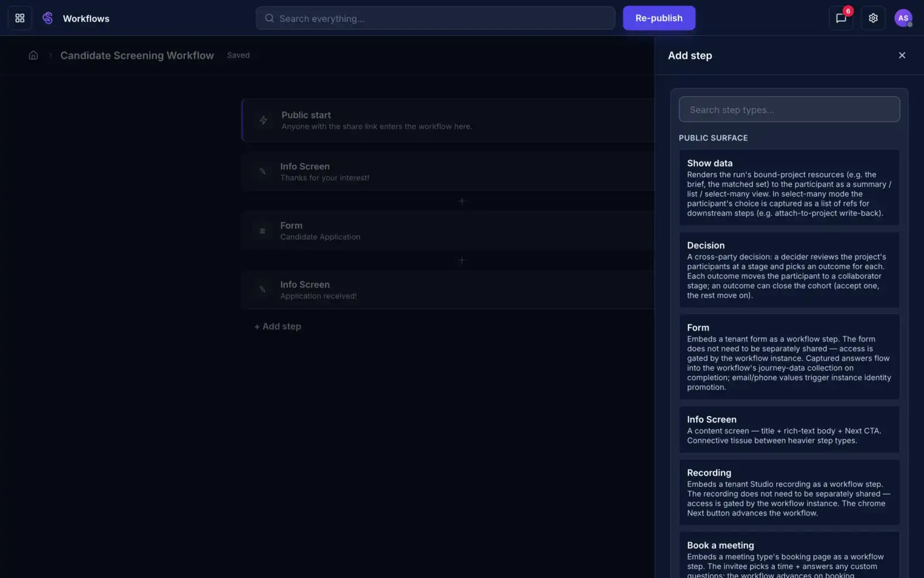Open the apps grid menu icon

[x=20, y=18]
